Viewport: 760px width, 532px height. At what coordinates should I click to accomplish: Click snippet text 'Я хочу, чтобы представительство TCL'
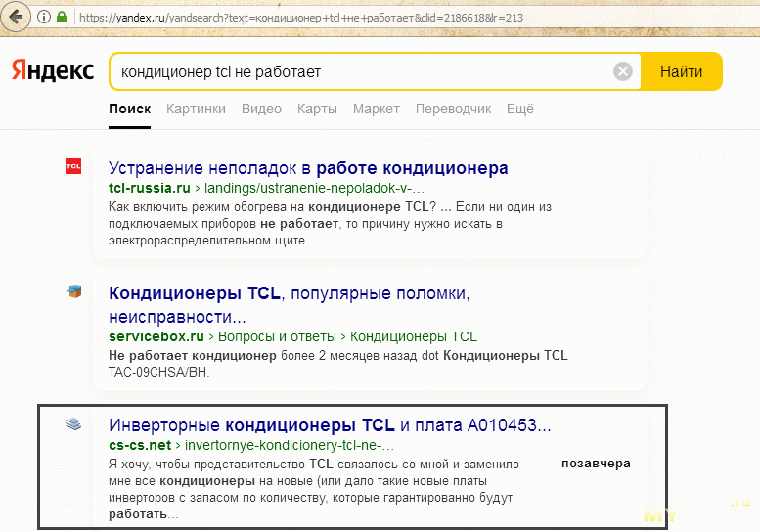(x=220, y=465)
